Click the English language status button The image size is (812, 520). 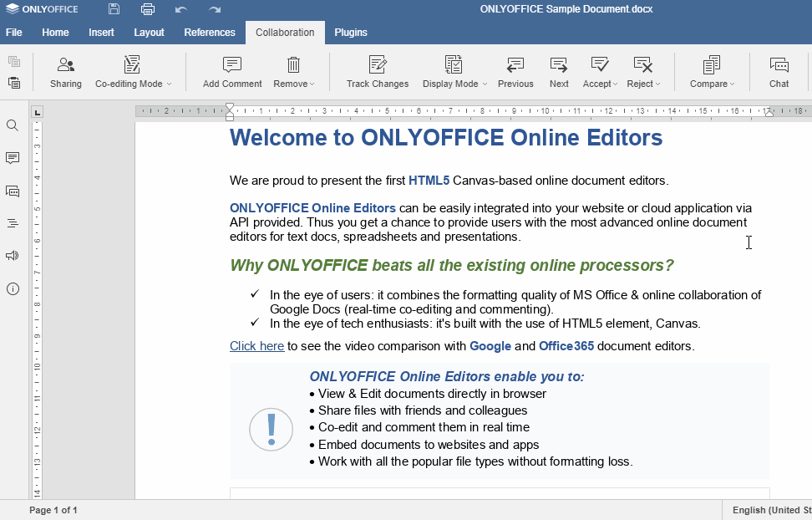click(772, 510)
